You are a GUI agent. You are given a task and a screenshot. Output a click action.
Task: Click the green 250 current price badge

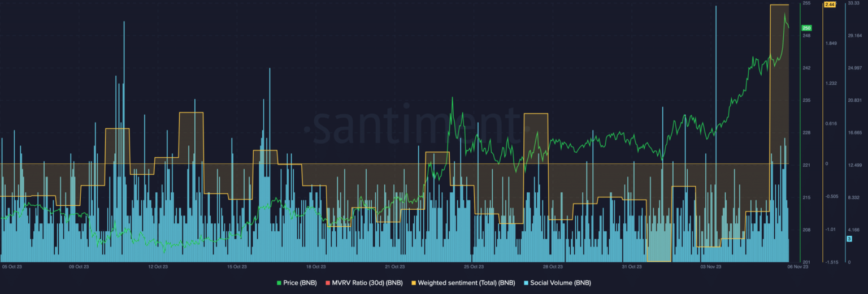(x=806, y=28)
